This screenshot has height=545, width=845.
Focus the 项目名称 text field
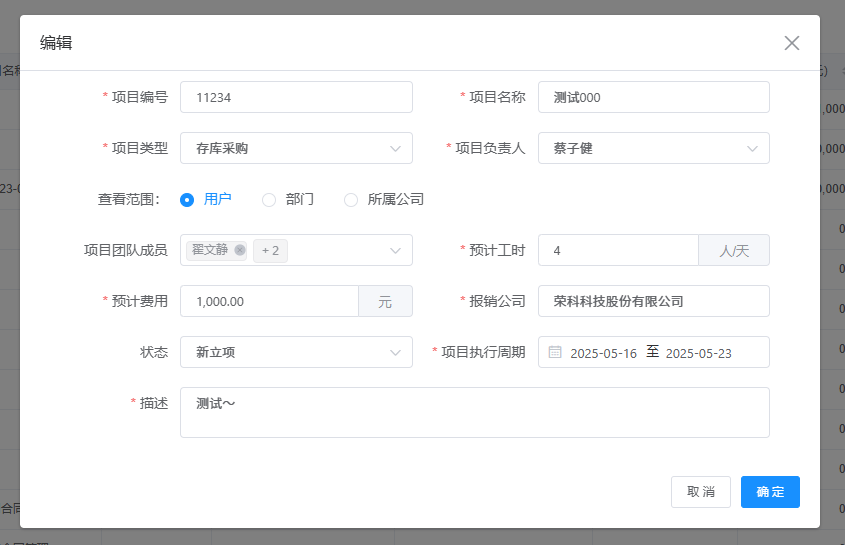pos(653,97)
